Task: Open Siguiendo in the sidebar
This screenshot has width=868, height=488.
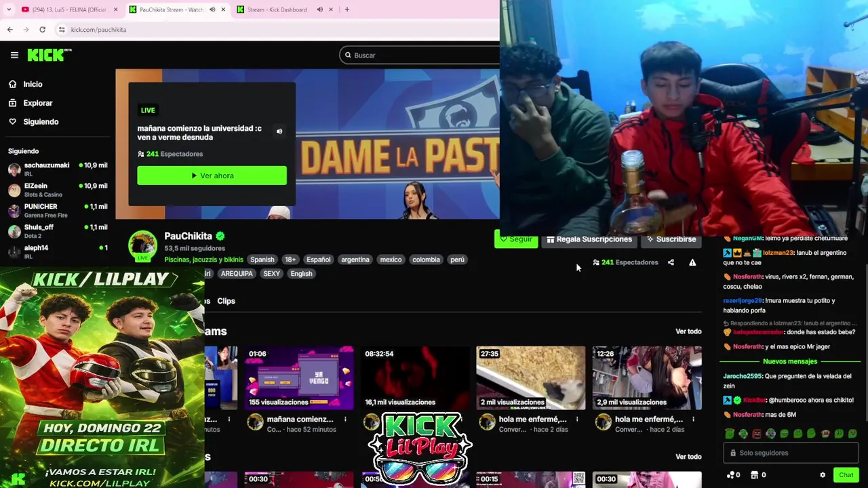Action: [41, 122]
